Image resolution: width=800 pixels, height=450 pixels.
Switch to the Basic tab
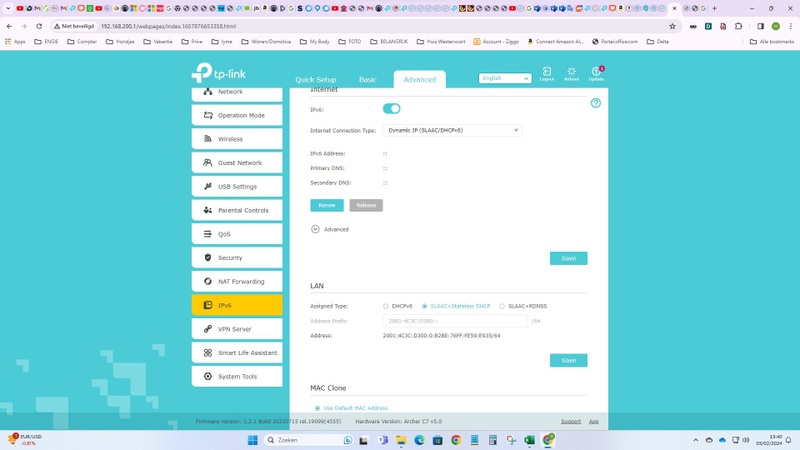point(367,80)
